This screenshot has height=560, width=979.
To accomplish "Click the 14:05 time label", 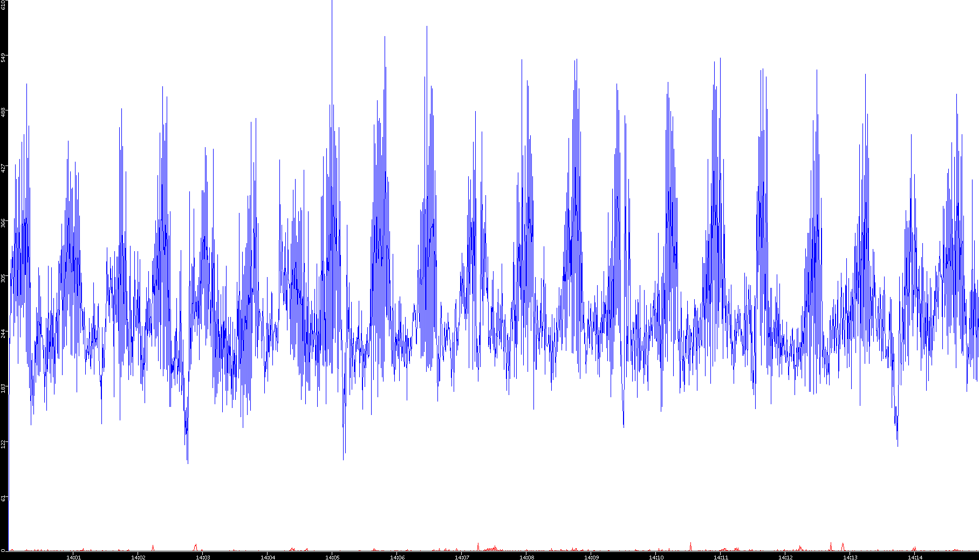I will pos(332,557).
